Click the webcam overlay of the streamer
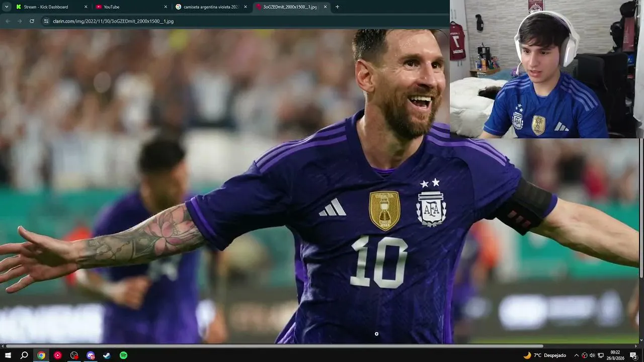644x362 pixels. (547, 69)
